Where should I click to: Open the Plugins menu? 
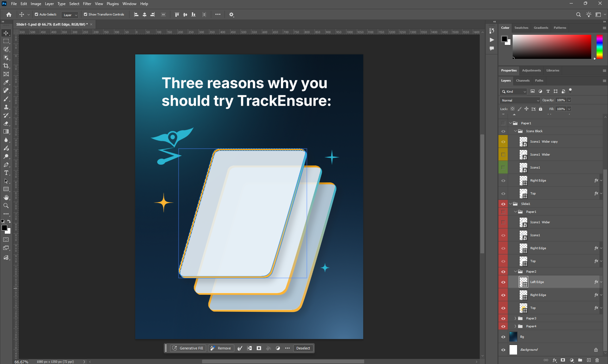(x=113, y=4)
